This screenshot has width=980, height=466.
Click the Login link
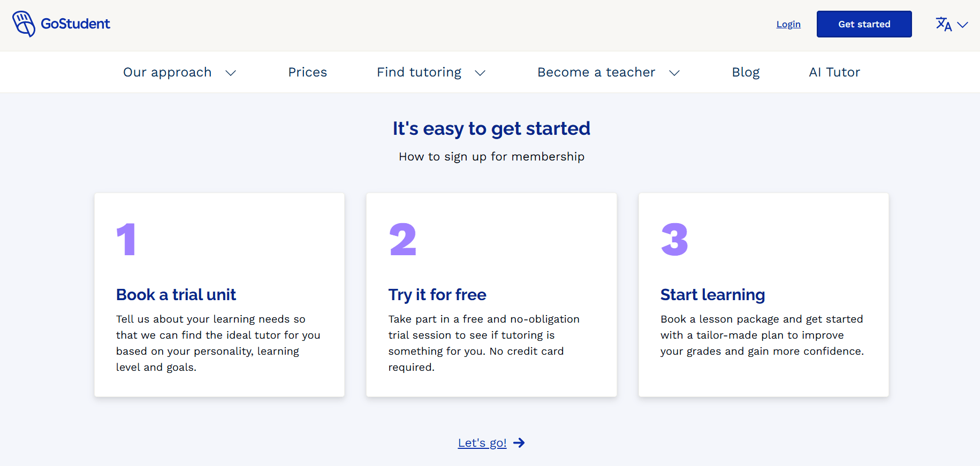[788, 24]
